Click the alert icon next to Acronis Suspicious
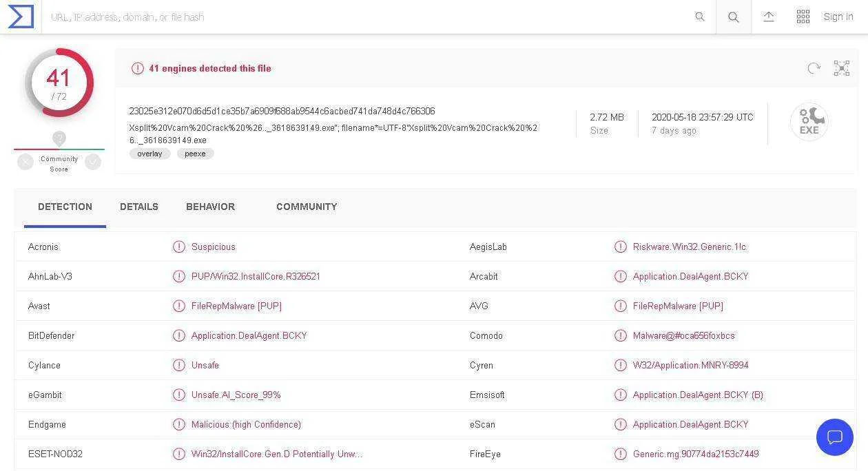This screenshot has height=471, width=868. tap(179, 247)
